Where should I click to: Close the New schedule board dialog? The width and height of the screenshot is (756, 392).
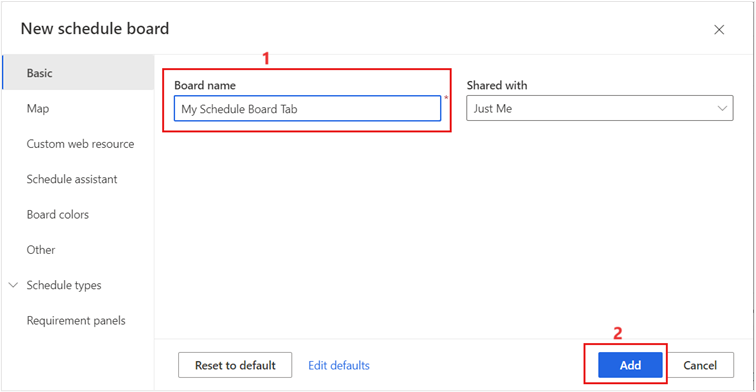[719, 30]
